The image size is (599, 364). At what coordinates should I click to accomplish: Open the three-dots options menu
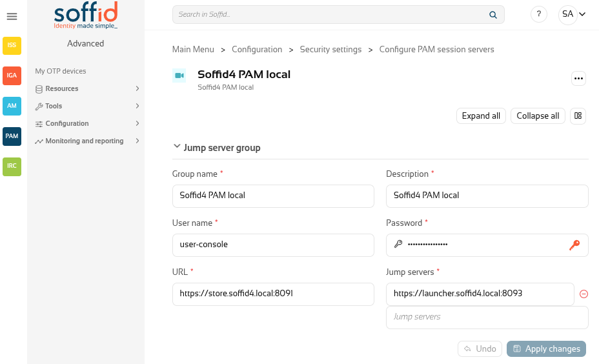point(578,79)
